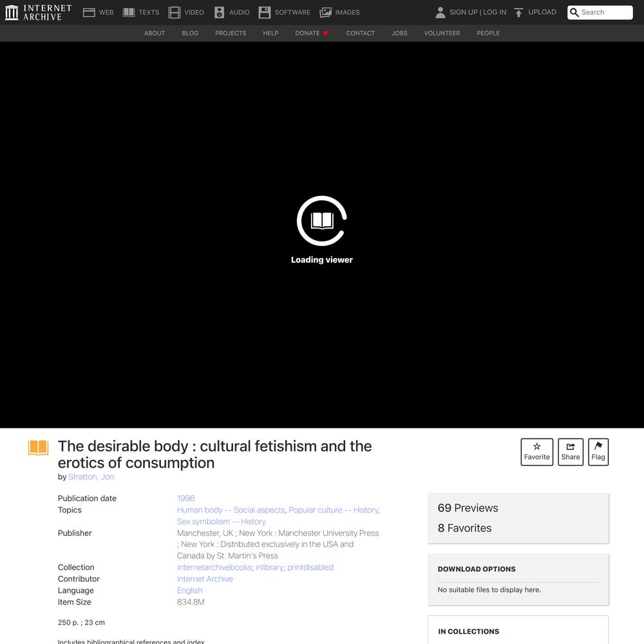
Task: Click the 8 Favorites text
Action: point(464,528)
